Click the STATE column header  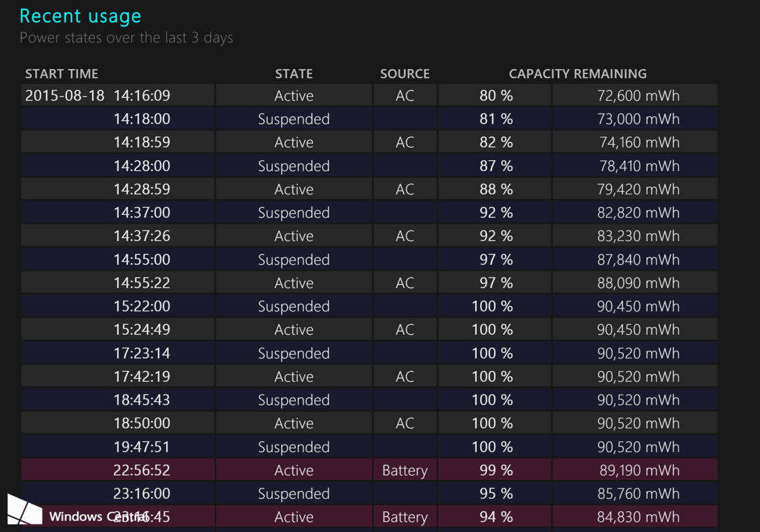(x=294, y=74)
